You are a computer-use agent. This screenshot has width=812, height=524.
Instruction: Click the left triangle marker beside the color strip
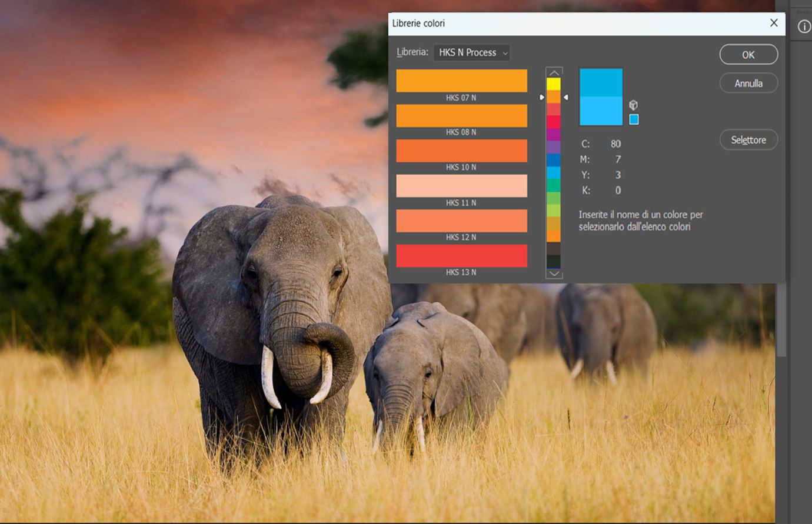[542, 98]
